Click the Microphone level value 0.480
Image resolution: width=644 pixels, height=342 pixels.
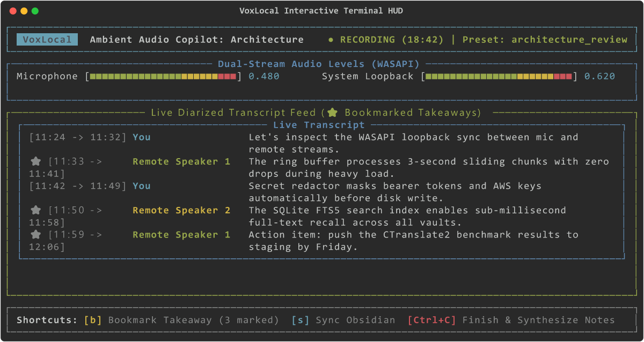(x=264, y=76)
